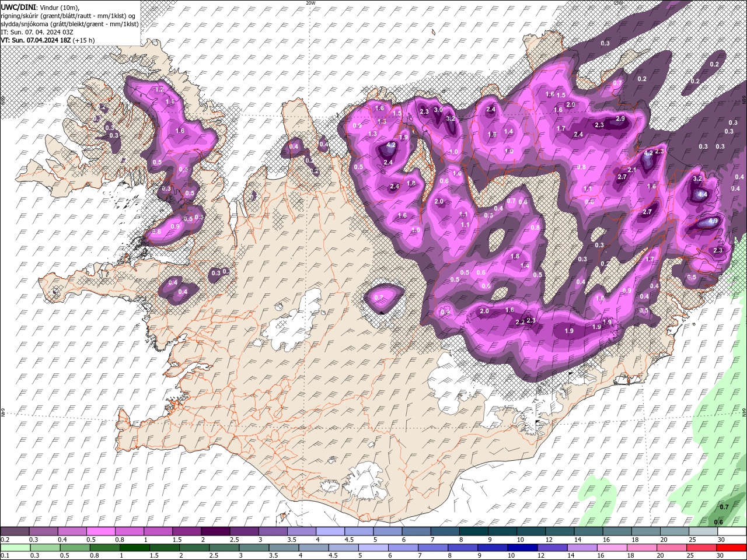Pick the snow legend swatch between 4 and 4.5
The width and height of the screenshot is (747, 560).
330,531
